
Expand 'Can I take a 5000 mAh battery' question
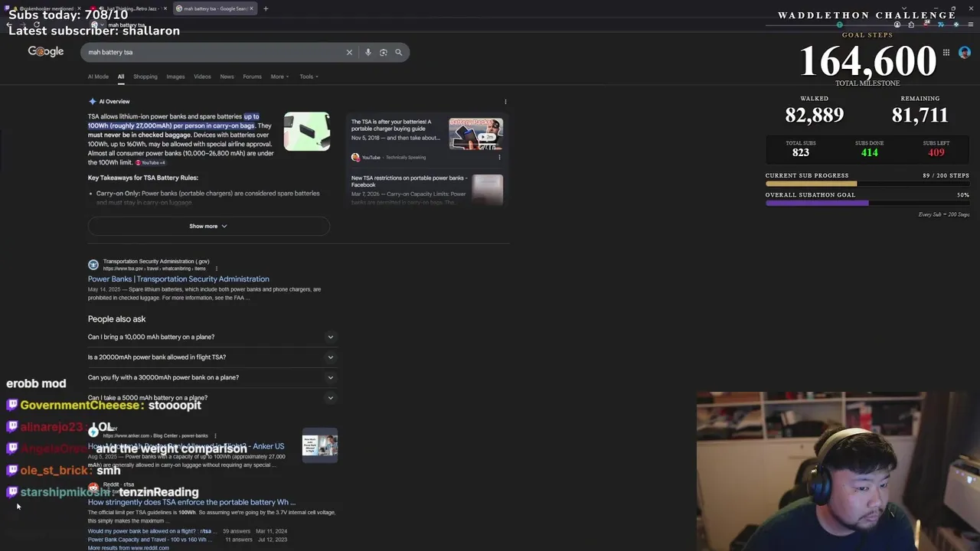(x=211, y=397)
